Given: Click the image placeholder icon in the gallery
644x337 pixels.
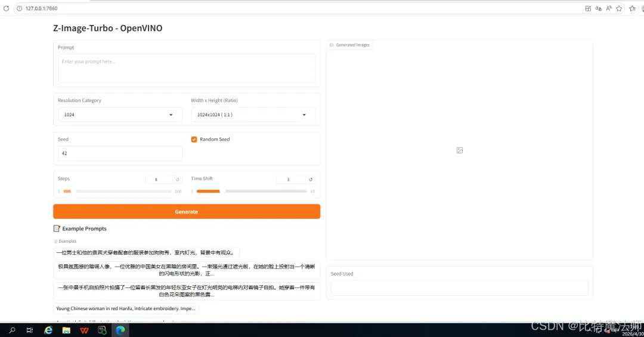Looking at the screenshot, I should tap(460, 150).
